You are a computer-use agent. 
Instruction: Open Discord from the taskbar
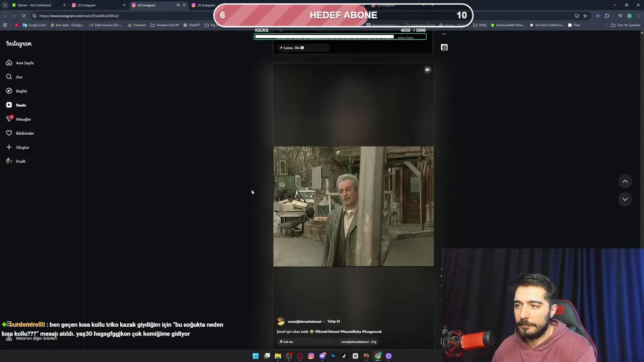[322, 356]
